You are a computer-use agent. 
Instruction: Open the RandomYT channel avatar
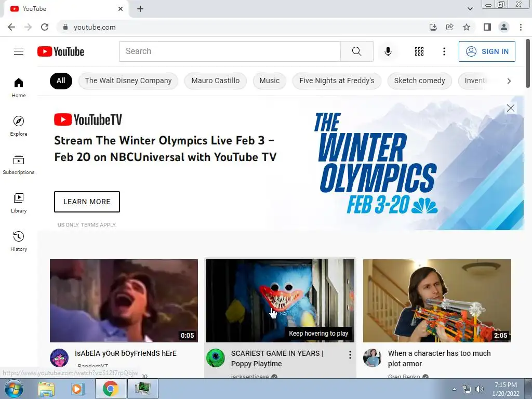click(59, 358)
